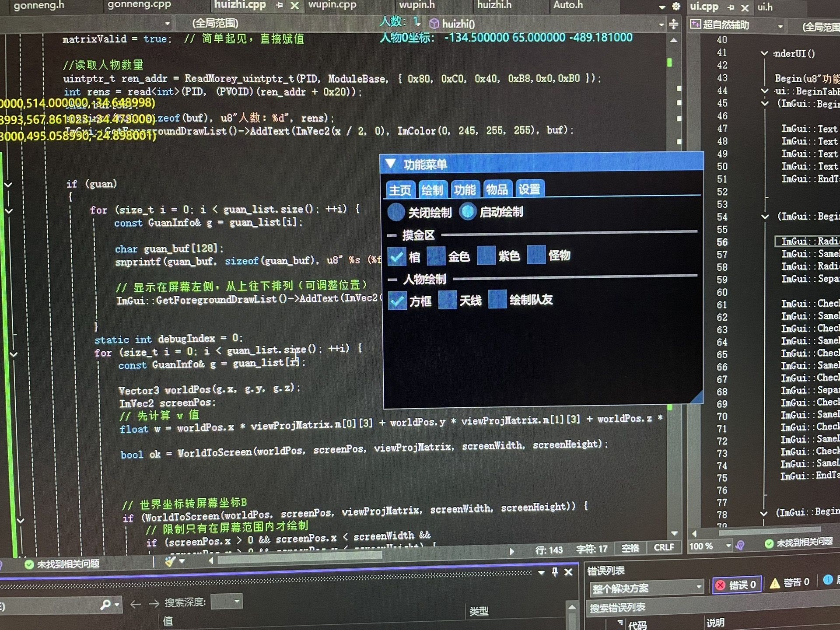Switch to the gonneng.cpp tab

[139, 5]
